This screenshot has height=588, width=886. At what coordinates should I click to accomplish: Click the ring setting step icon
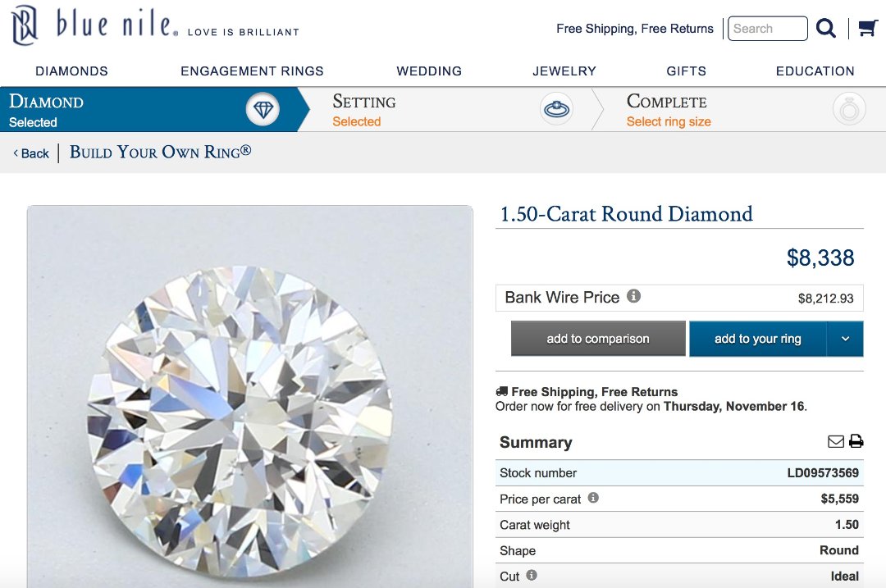tap(556, 110)
